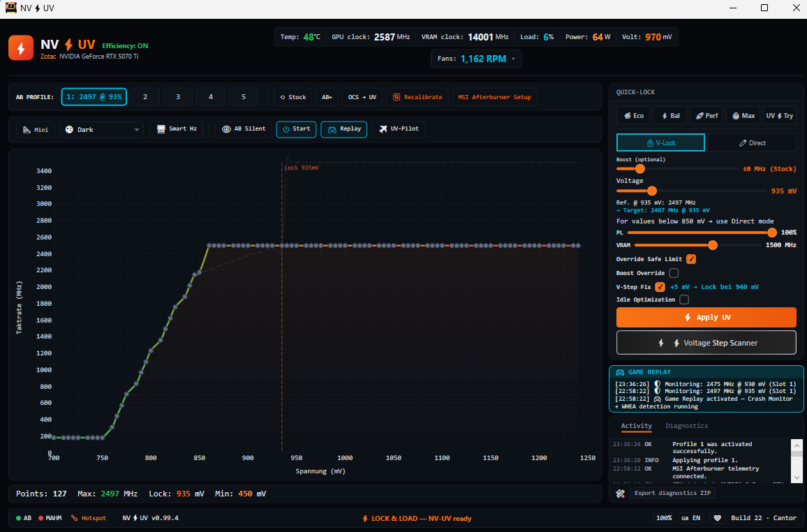
Task: Switch language via GB EN button
Action: 690,518
